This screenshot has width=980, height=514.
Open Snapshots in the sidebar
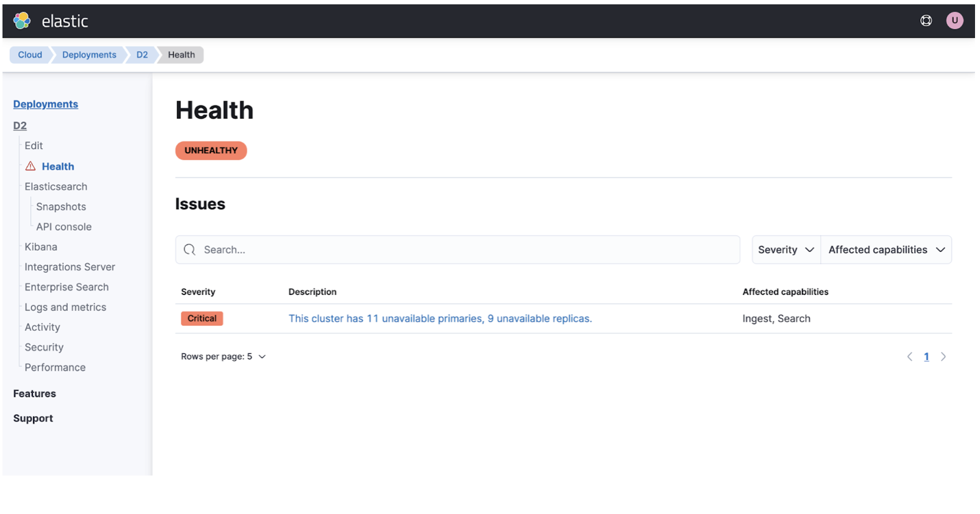coord(61,207)
